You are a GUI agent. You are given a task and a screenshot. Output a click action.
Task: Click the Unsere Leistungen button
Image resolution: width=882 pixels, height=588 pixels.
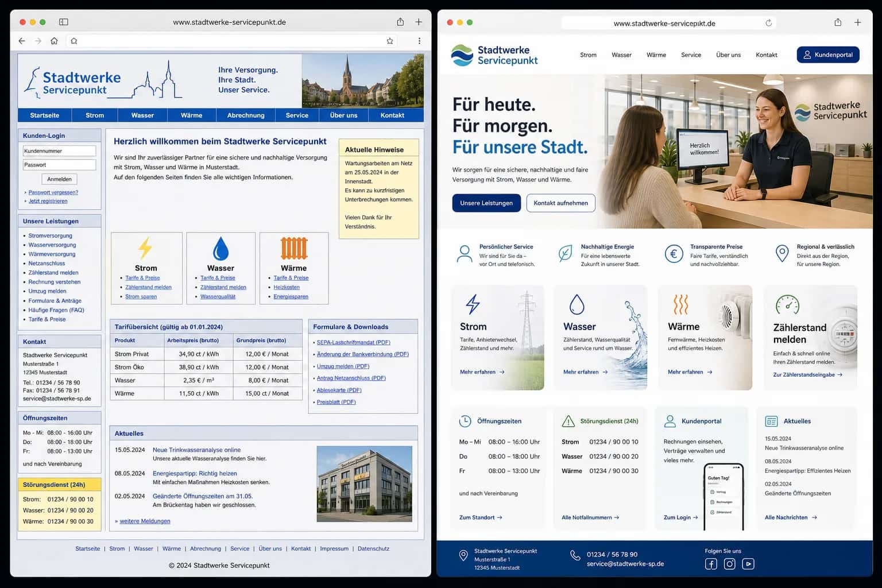click(486, 203)
